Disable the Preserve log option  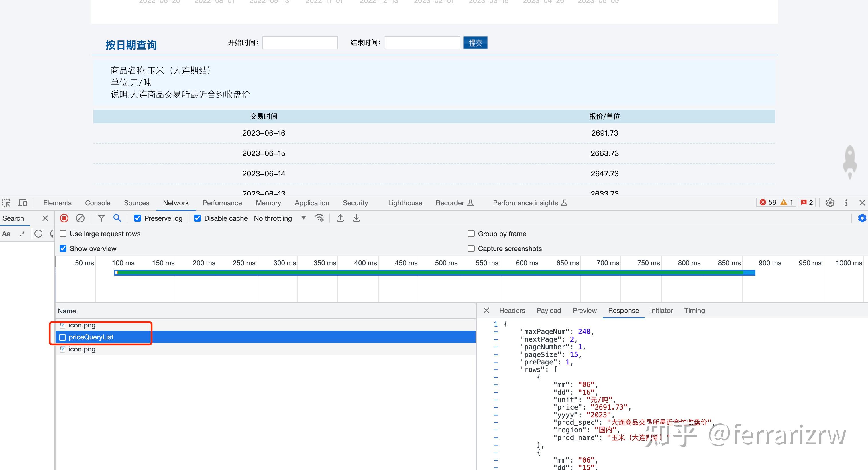pyautogui.click(x=138, y=218)
